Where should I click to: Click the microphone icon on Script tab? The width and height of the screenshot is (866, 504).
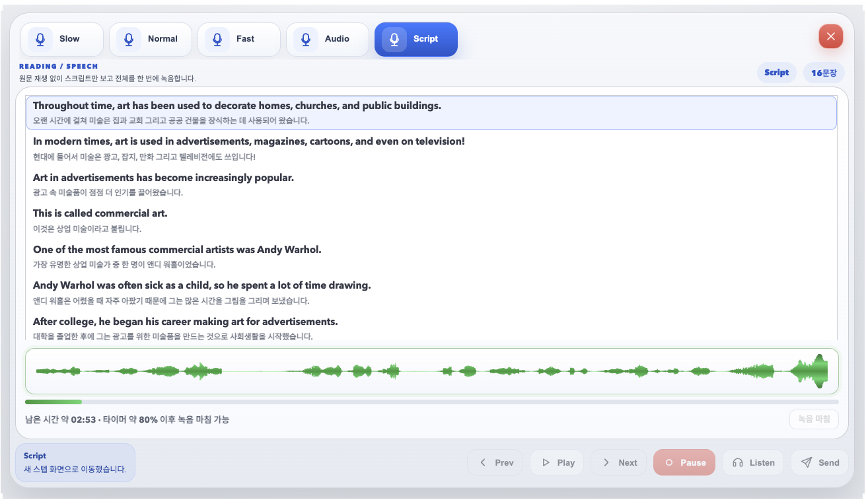point(394,39)
